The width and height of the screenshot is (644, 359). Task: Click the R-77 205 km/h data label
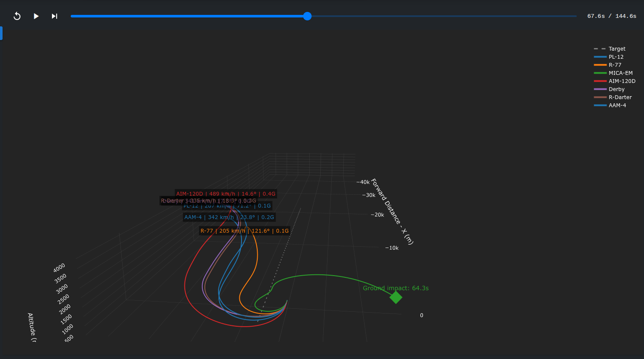pyautogui.click(x=244, y=231)
